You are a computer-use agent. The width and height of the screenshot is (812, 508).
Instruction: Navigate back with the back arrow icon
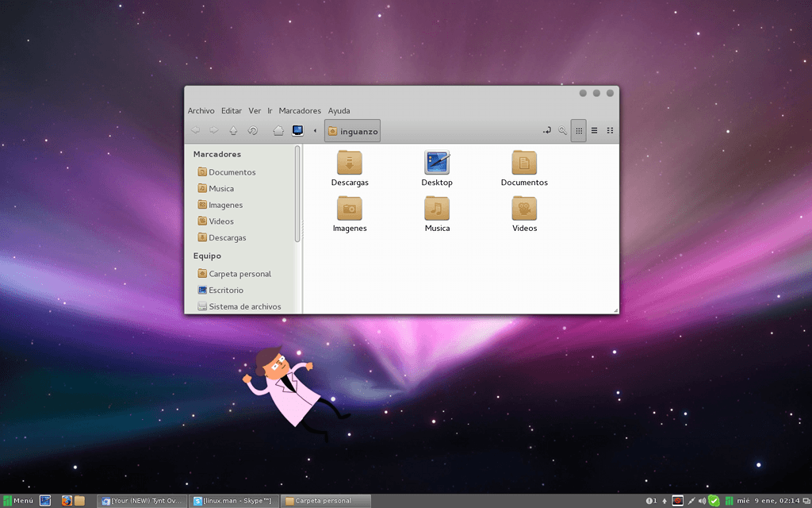point(196,130)
